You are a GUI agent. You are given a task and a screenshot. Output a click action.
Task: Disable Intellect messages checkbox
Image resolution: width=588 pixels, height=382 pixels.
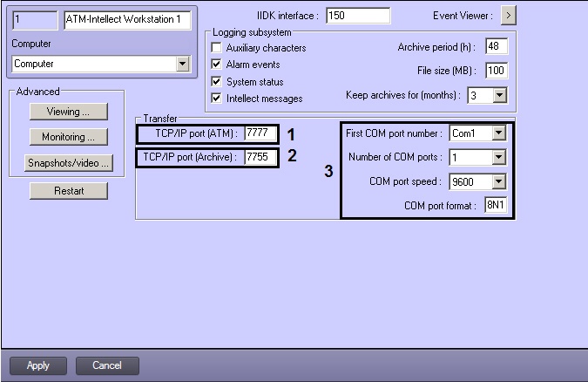tap(216, 98)
